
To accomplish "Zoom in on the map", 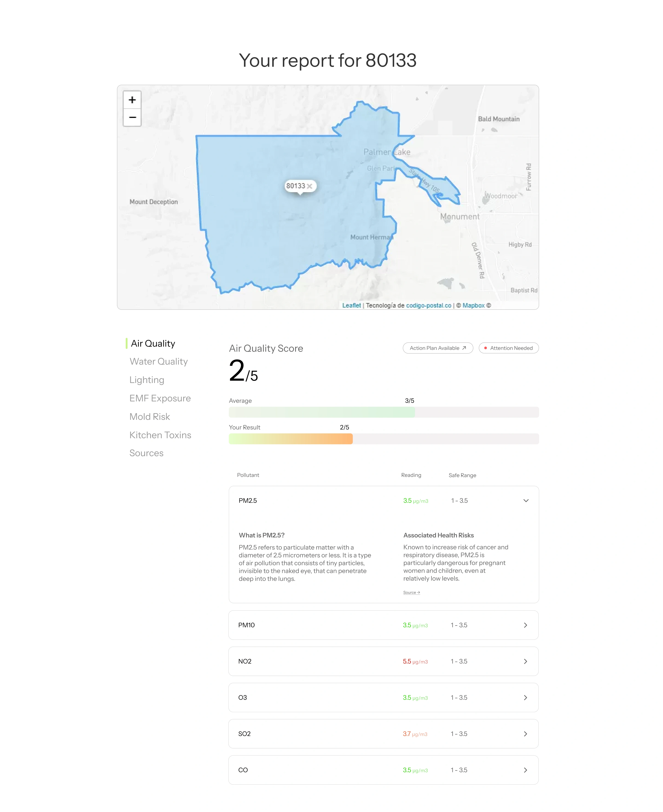I will [x=132, y=100].
